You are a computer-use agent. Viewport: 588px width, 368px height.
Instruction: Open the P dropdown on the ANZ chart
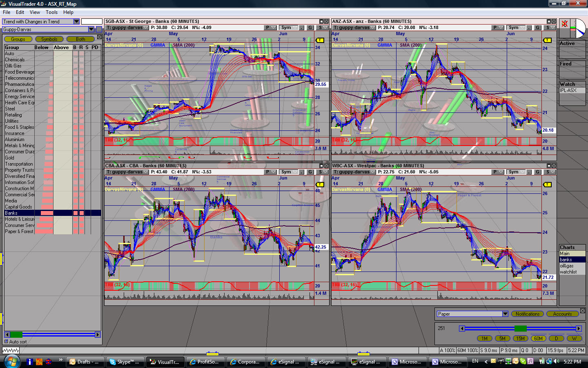pyautogui.click(x=498, y=28)
